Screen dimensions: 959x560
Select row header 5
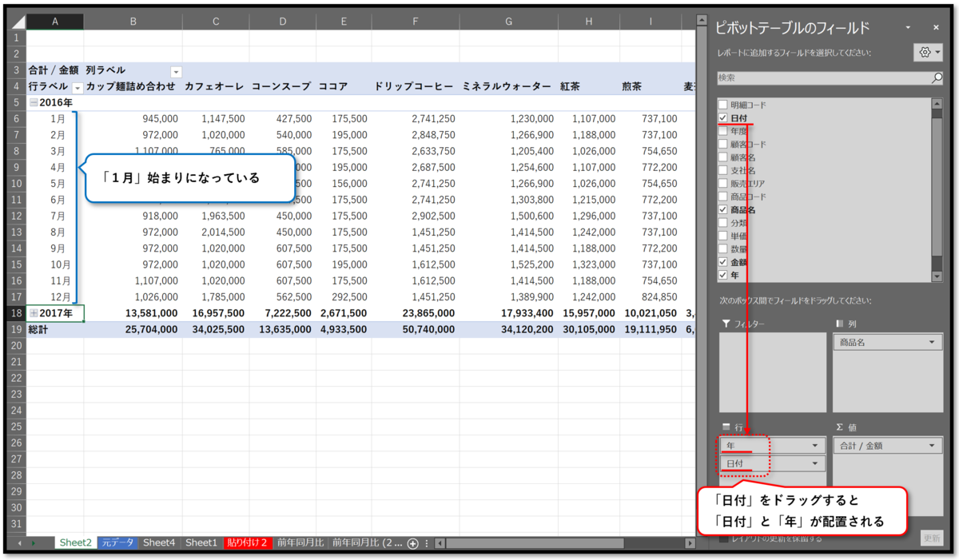point(15,102)
